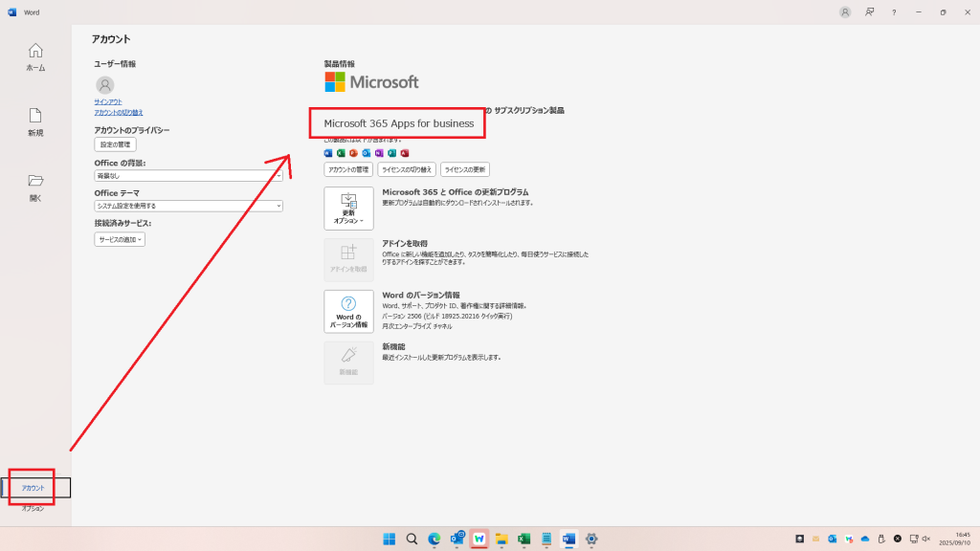Click the OneDrive cloud tray icon

tap(865, 539)
